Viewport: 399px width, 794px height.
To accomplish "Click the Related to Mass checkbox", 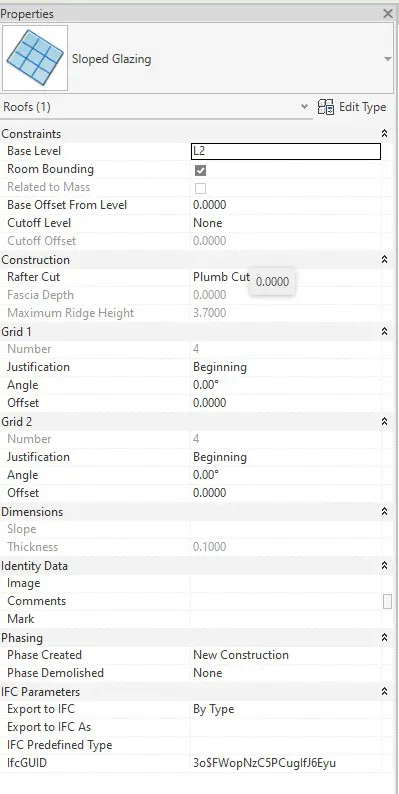I will (201, 188).
